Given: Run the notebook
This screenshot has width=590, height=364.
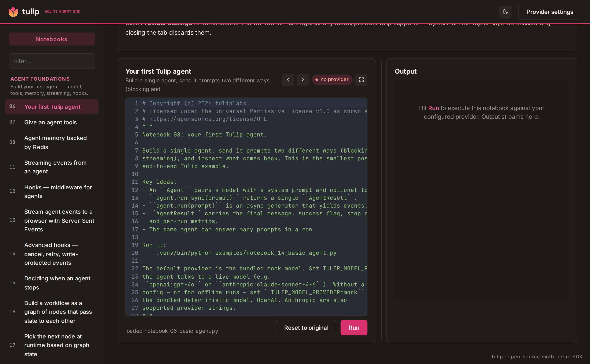Looking at the screenshot, I should (354, 327).
